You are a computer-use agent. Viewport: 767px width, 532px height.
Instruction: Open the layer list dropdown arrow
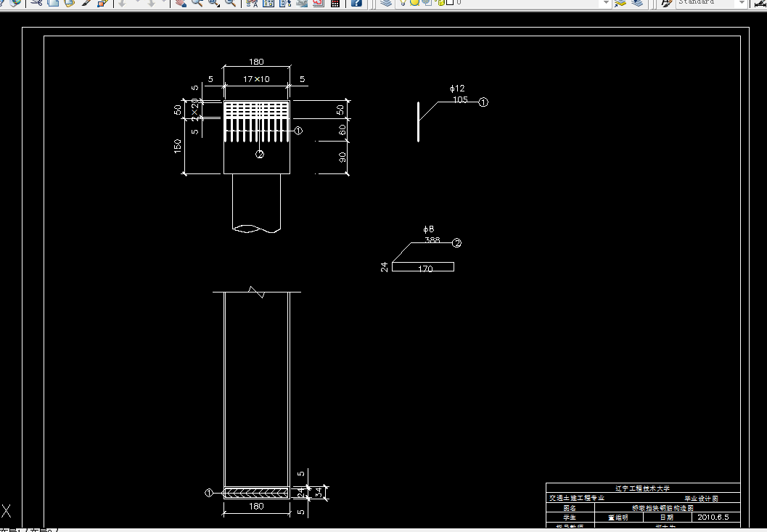[606, 2]
